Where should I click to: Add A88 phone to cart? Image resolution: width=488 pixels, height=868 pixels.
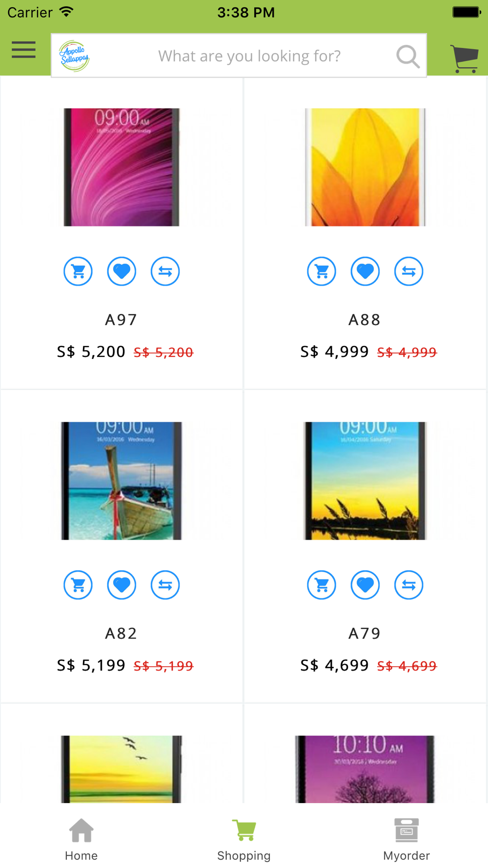[x=322, y=271]
